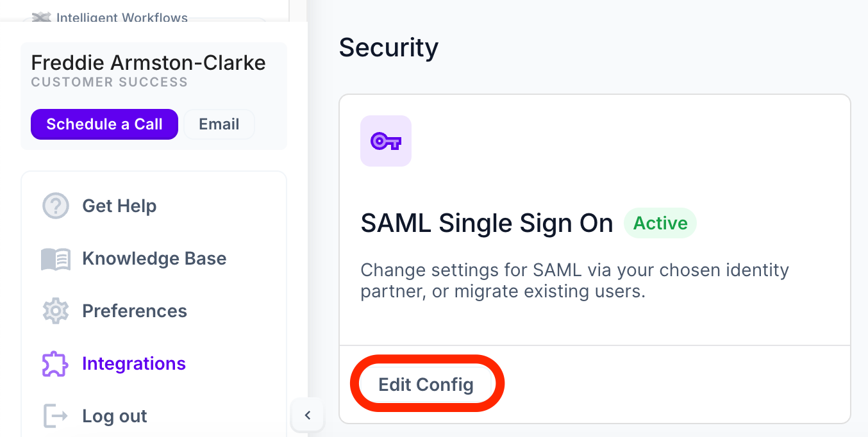Open the Knowledge Base menu item
Viewport: 868px width, 437px height.
[154, 259]
